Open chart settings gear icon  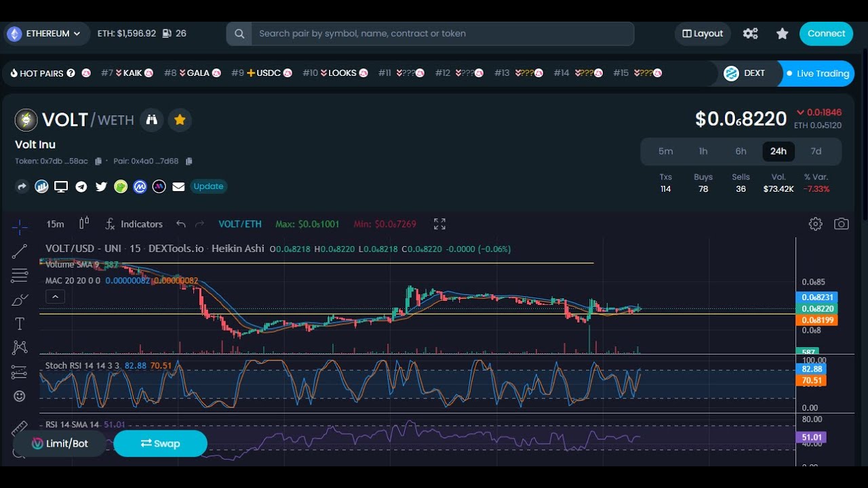[816, 224]
